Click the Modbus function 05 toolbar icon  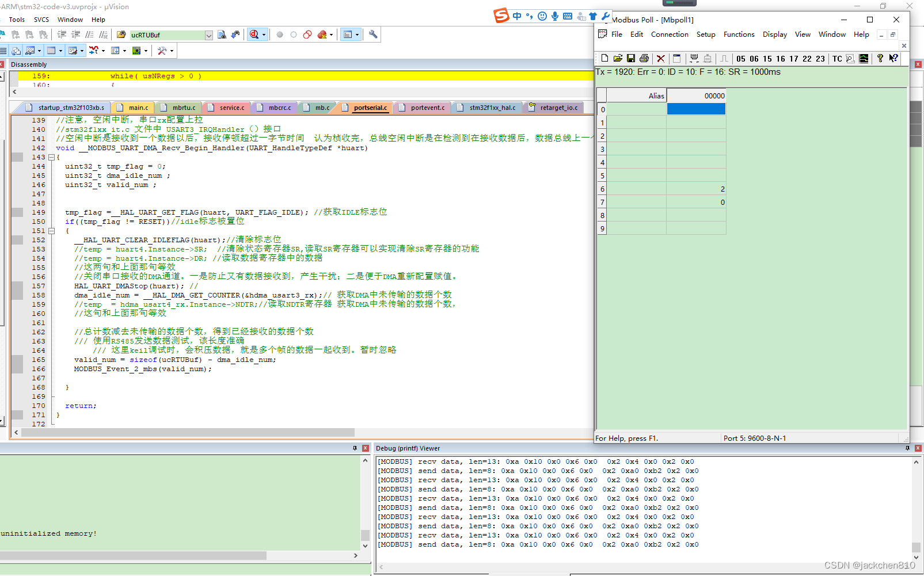pyautogui.click(x=740, y=58)
